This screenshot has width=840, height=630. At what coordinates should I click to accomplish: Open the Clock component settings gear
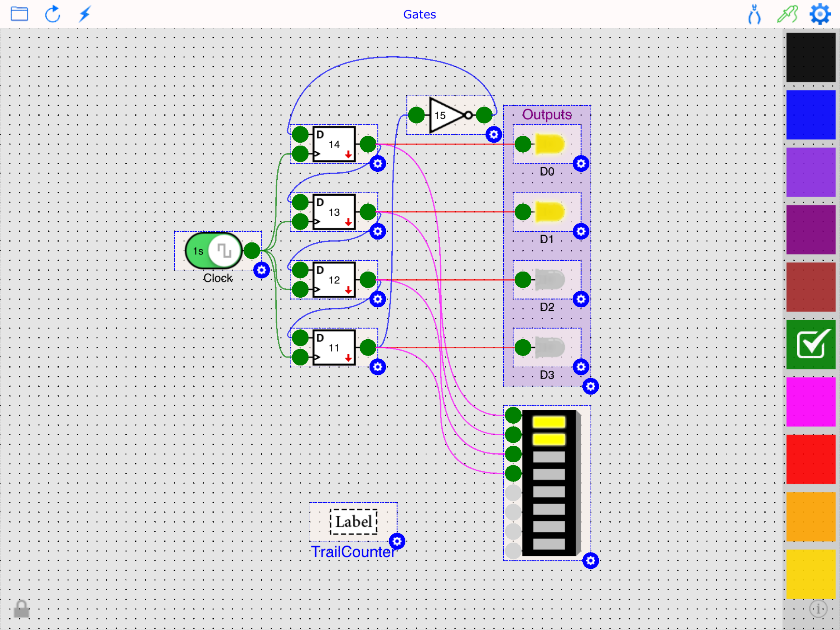(262, 270)
